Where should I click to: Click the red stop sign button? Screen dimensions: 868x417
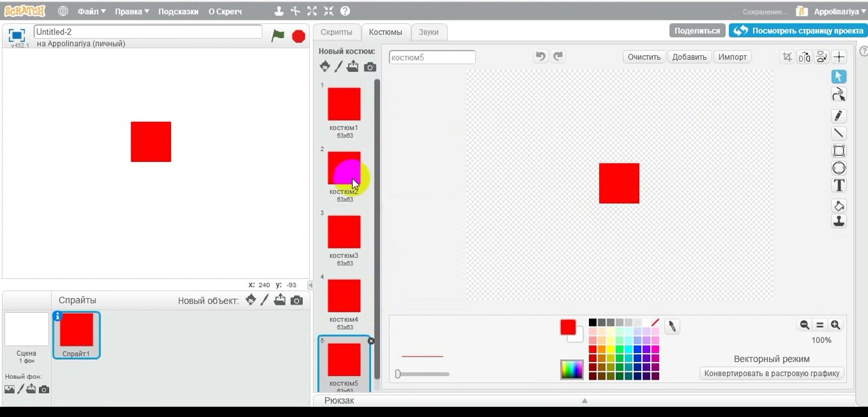point(298,36)
